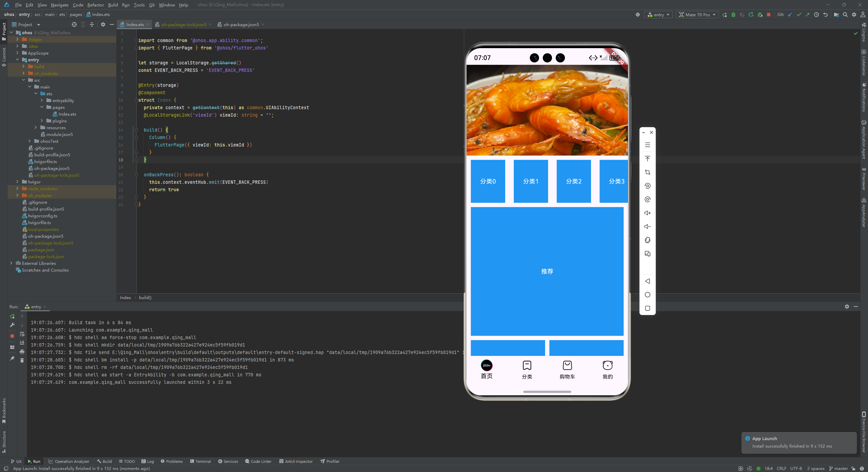Open Git history clock icon
Screen dimensions: 868x472
[x=816, y=15]
